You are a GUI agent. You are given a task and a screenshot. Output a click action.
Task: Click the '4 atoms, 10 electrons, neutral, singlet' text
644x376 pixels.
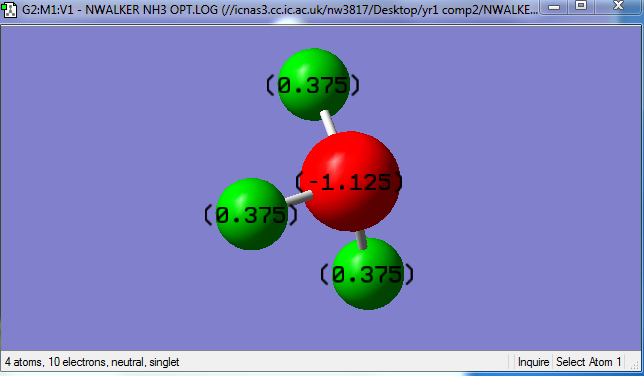tap(92, 362)
